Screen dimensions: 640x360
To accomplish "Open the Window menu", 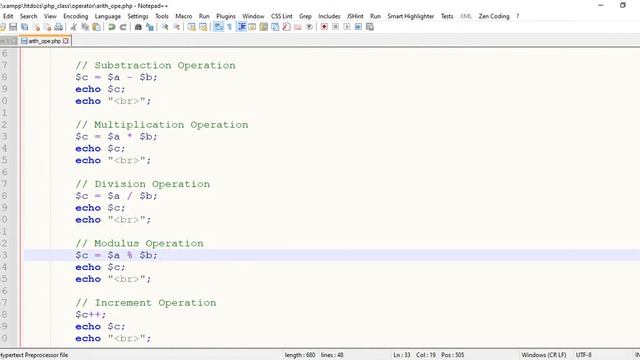I will (x=253, y=16).
